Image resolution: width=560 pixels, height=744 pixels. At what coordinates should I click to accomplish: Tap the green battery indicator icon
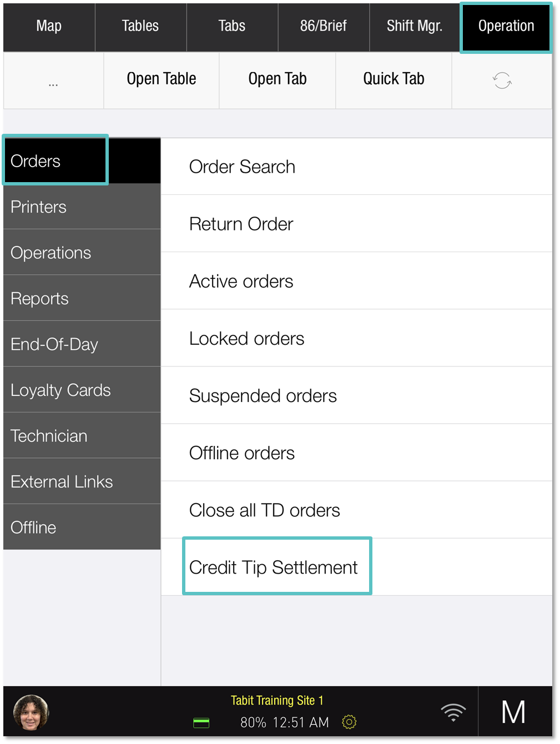201,722
